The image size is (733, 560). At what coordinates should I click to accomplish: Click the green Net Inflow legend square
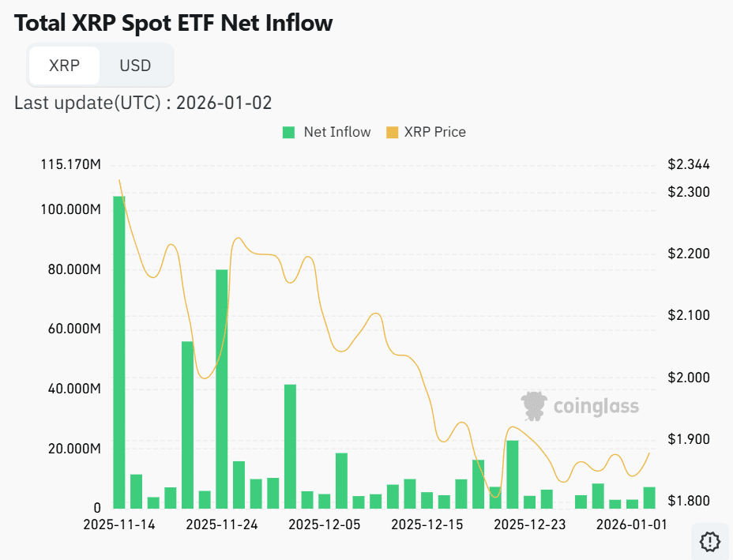click(287, 132)
